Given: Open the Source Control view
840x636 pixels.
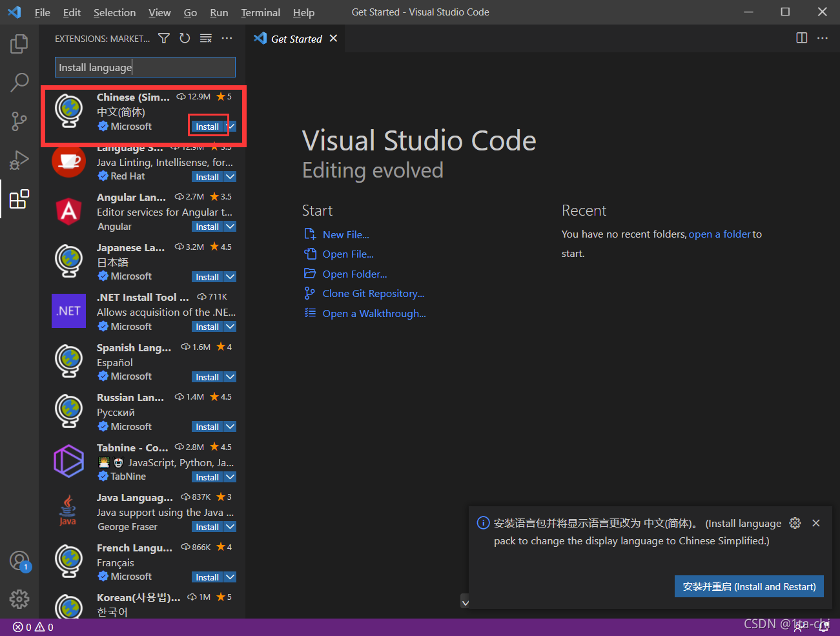Looking at the screenshot, I should (19, 121).
